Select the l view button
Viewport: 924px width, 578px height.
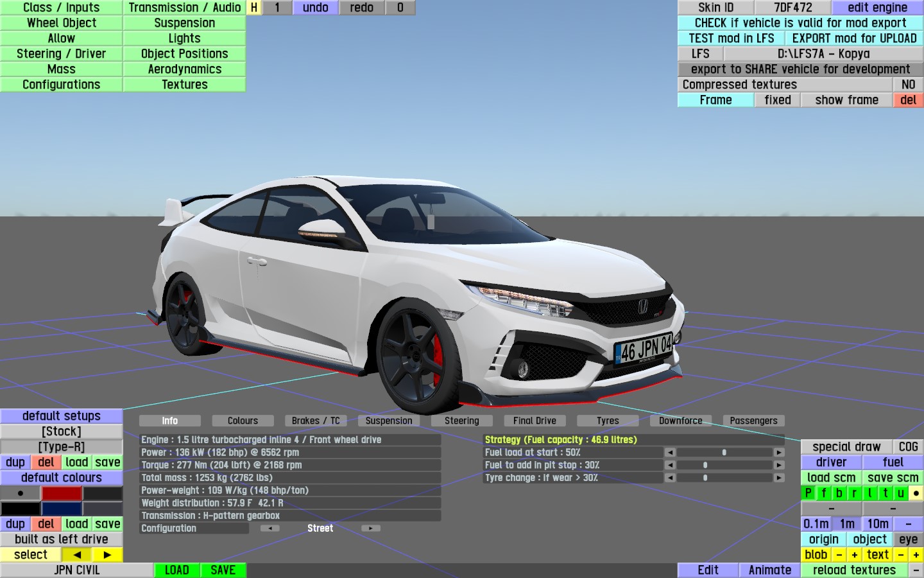coord(869,493)
